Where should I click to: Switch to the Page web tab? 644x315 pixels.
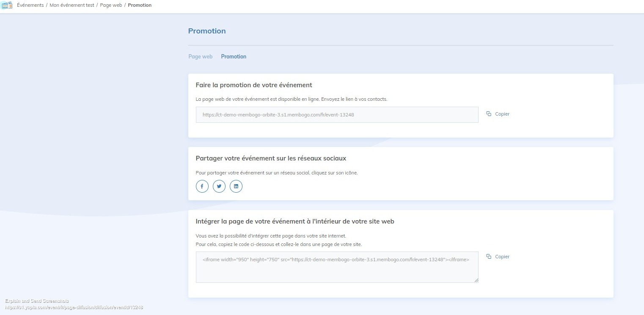[x=201, y=57]
